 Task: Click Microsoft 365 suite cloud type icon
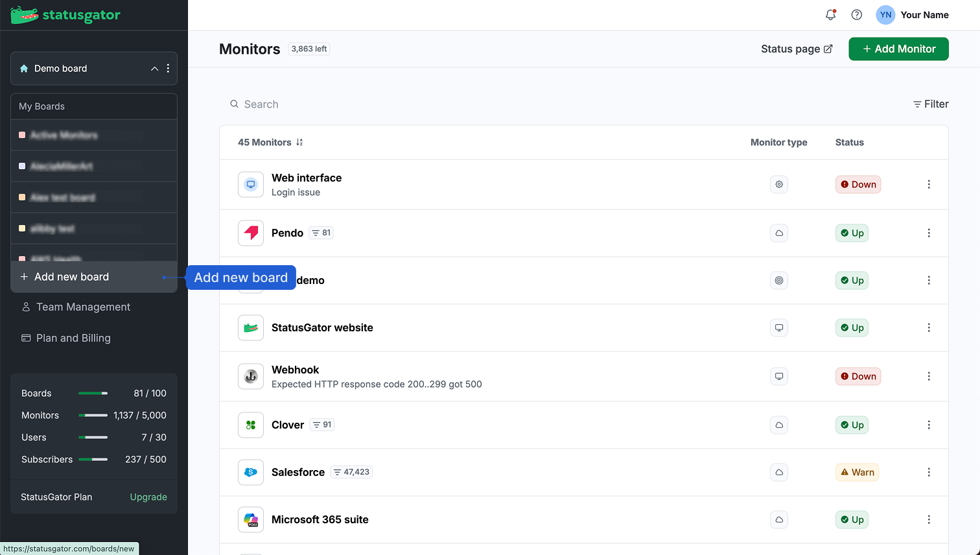(779, 519)
